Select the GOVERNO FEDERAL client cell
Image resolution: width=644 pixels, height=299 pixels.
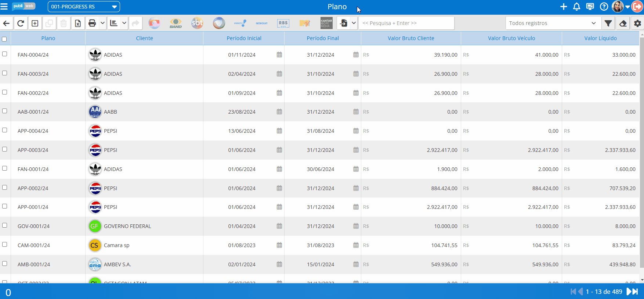point(144,226)
